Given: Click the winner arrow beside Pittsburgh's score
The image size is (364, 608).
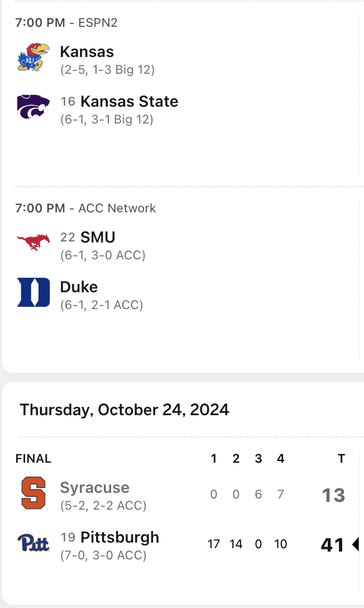Looking at the screenshot, I should tap(355, 544).
